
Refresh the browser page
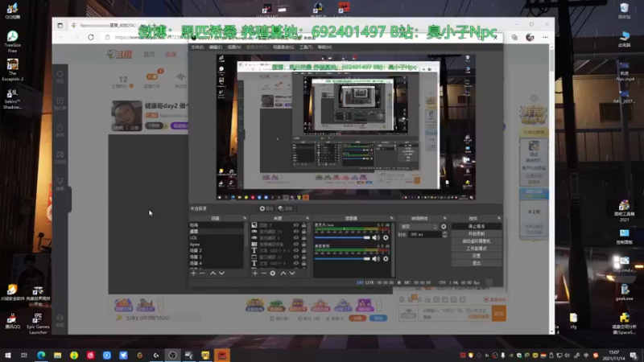[x=91, y=37]
